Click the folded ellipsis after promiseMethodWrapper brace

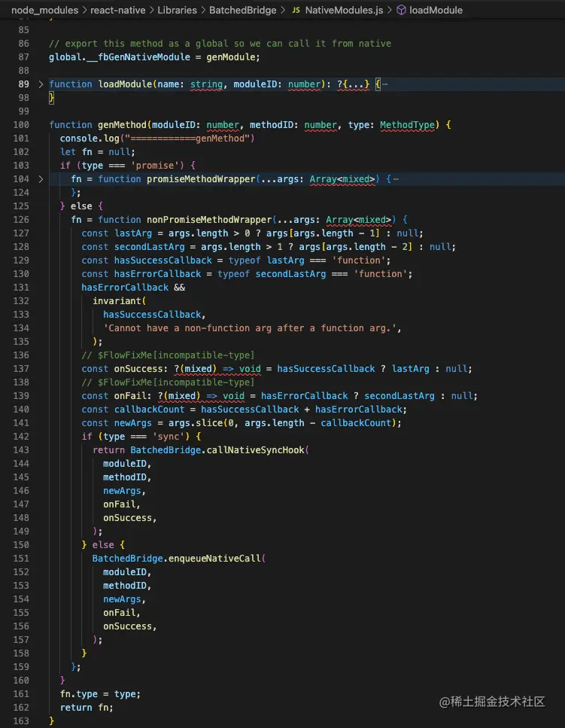pos(395,178)
